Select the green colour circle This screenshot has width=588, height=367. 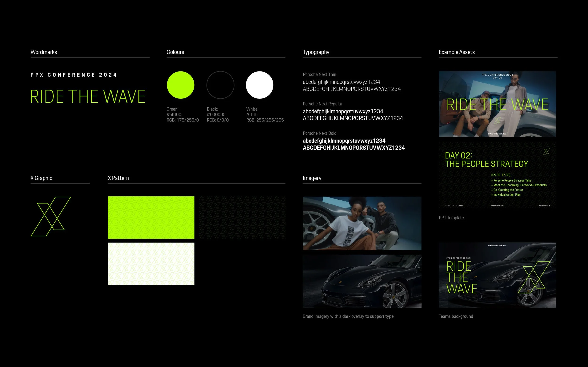(181, 85)
